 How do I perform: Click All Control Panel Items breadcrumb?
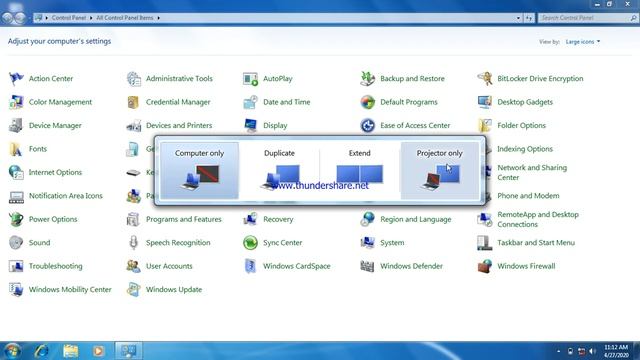tap(124, 18)
